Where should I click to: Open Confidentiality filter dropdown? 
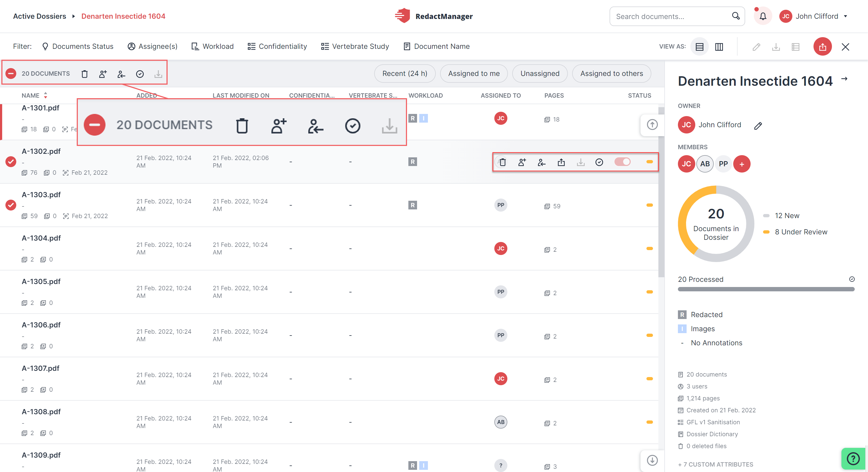(x=277, y=47)
